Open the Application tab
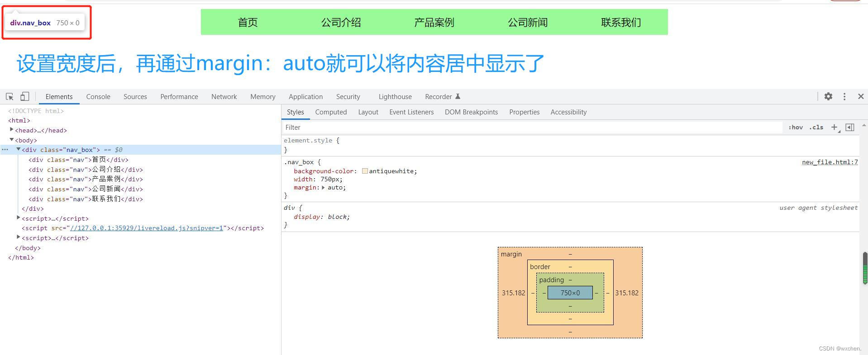The height and width of the screenshot is (355, 868). click(306, 97)
